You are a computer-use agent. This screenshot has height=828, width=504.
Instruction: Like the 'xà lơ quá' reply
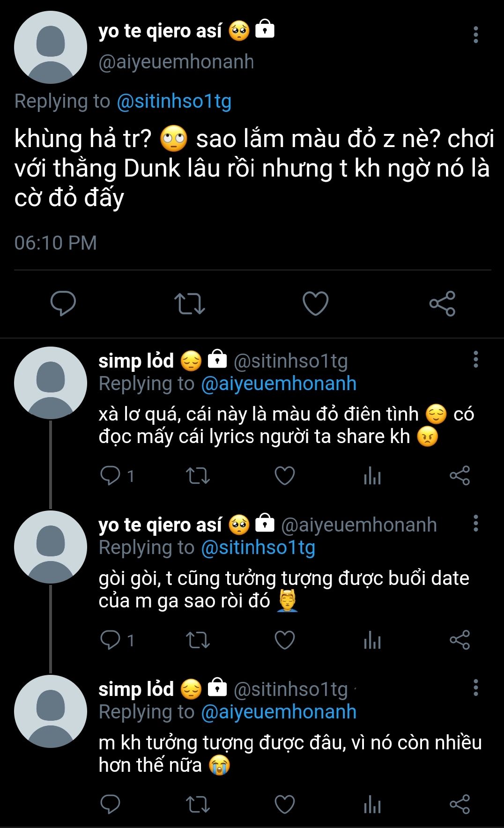[284, 476]
